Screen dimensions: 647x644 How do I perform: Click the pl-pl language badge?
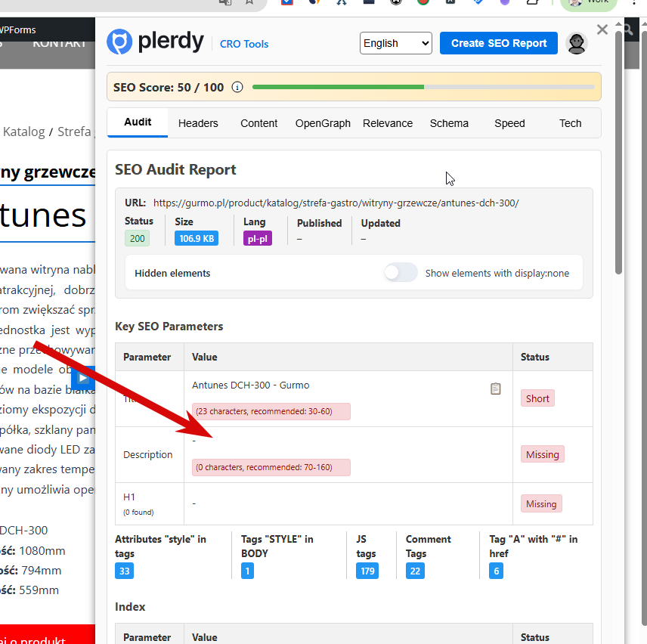point(258,238)
